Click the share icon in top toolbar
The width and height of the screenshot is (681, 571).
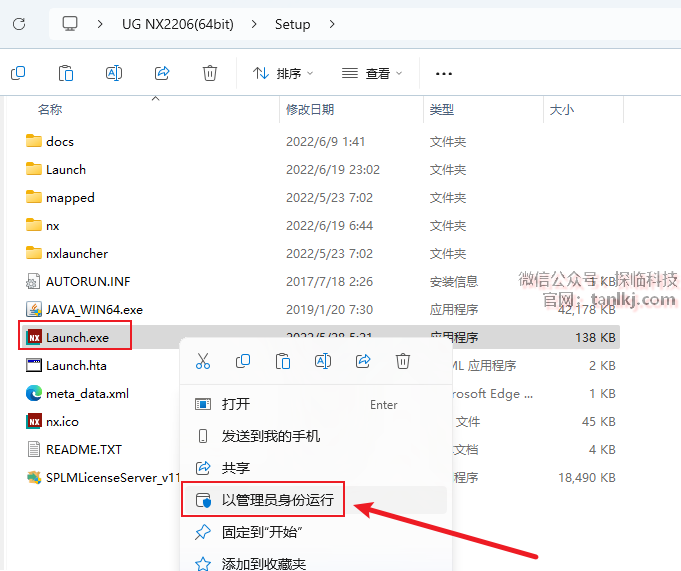(x=162, y=73)
